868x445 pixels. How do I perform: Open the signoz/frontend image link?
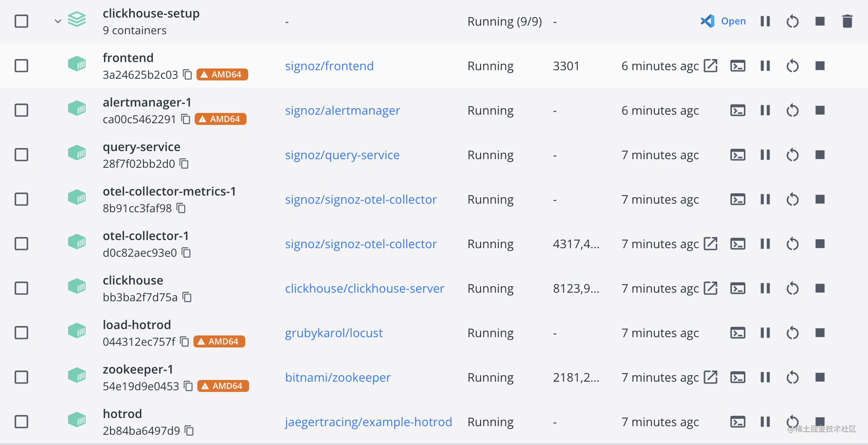pos(329,66)
